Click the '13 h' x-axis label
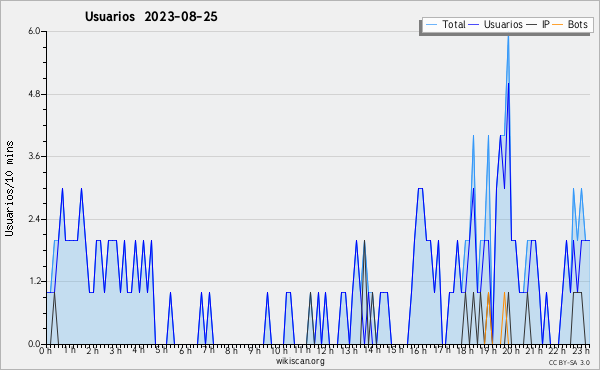Screen dimensions: 600x370 point(349,351)
